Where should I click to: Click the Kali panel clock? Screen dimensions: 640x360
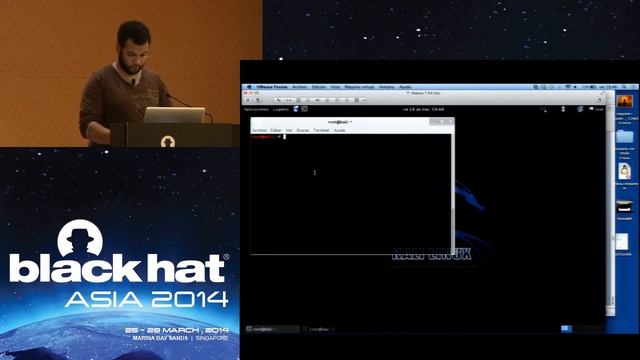pos(423,109)
